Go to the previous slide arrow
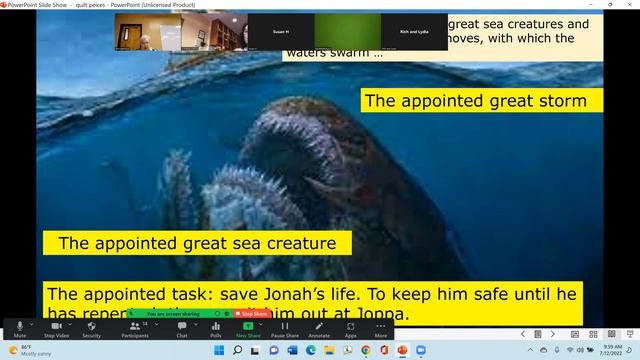Screen dimensions: 640x360 523,334
